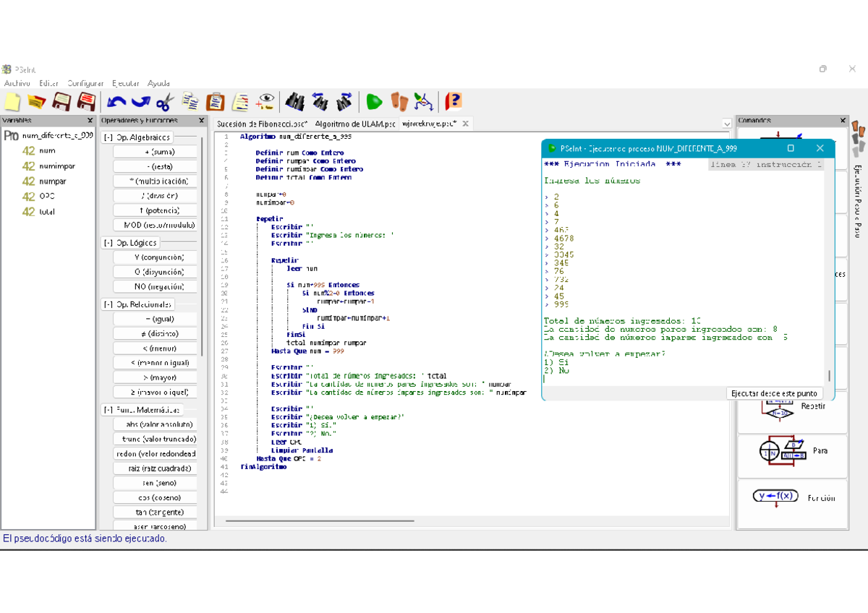868x613 pixels.
Task: Collapse the Op. Algebraicos section
Action: click(109, 137)
